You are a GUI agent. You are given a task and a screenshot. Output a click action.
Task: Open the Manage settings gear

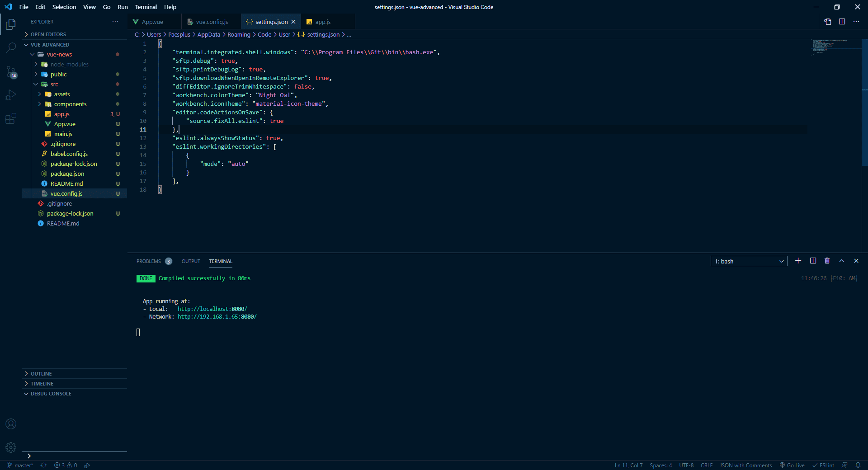[x=11, y=447]
